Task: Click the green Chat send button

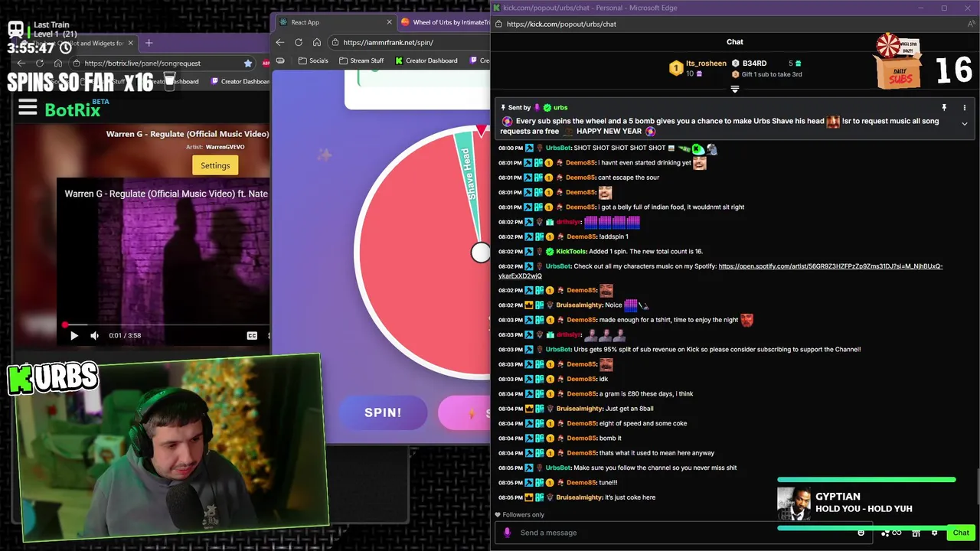Action: coord(961,533)
